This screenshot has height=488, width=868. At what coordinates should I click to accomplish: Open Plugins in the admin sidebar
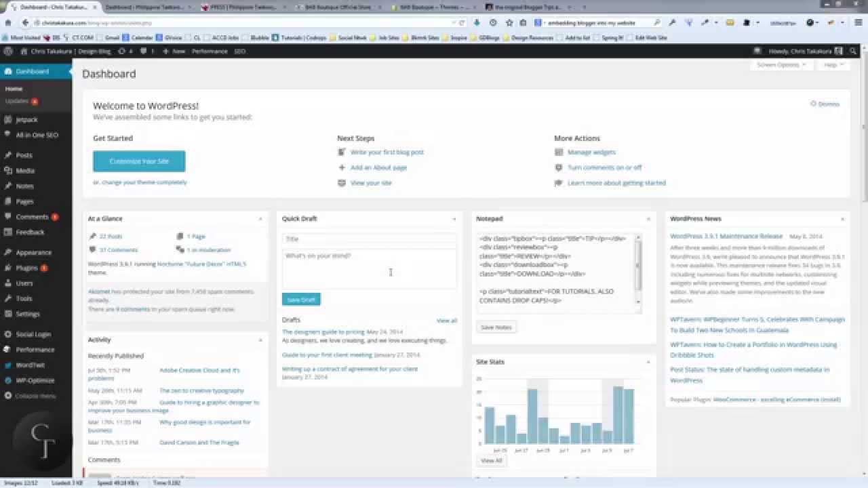coord(27,268)
